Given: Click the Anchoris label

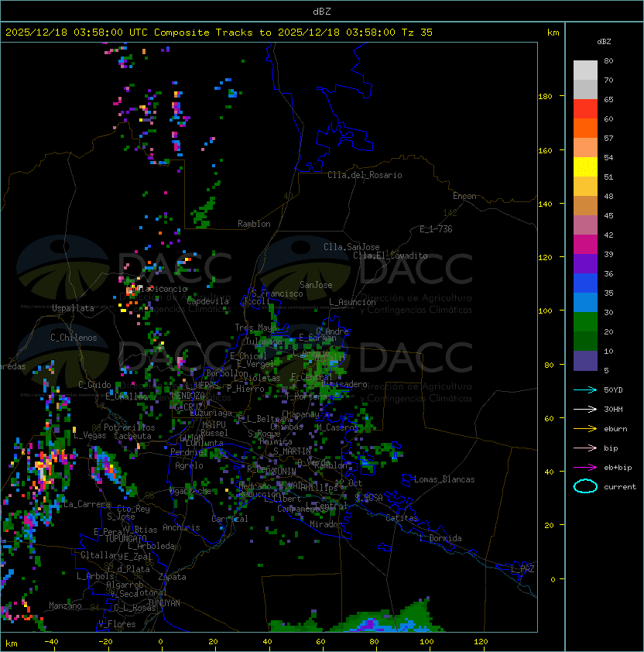Looking at the screenshot, I should point(181,527).
